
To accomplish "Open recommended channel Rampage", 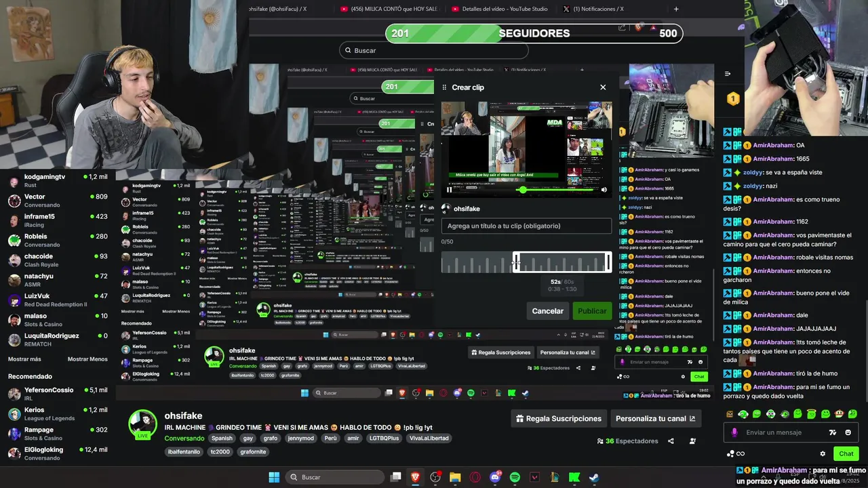I will (57, 433).
